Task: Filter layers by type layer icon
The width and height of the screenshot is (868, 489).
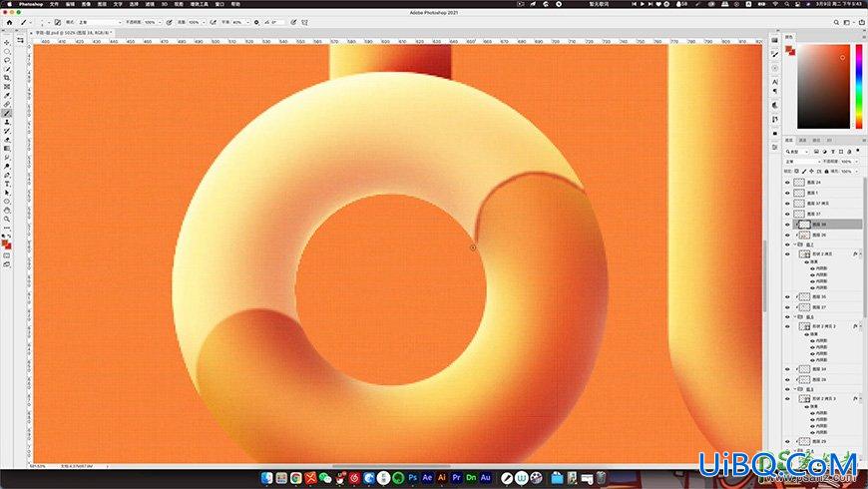Action: point(832,151)
